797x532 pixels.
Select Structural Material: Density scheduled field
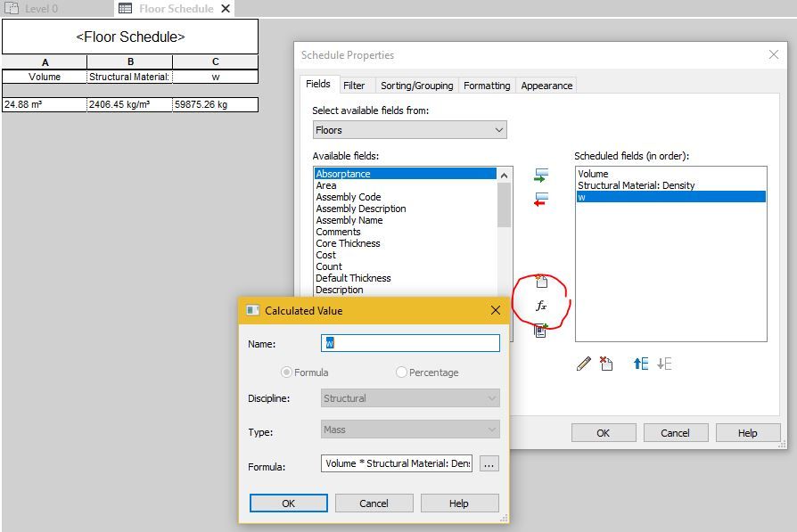(671, 185)
